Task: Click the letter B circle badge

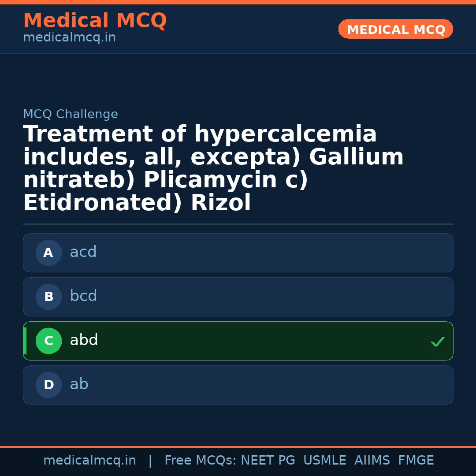Action: click(48, 297)
